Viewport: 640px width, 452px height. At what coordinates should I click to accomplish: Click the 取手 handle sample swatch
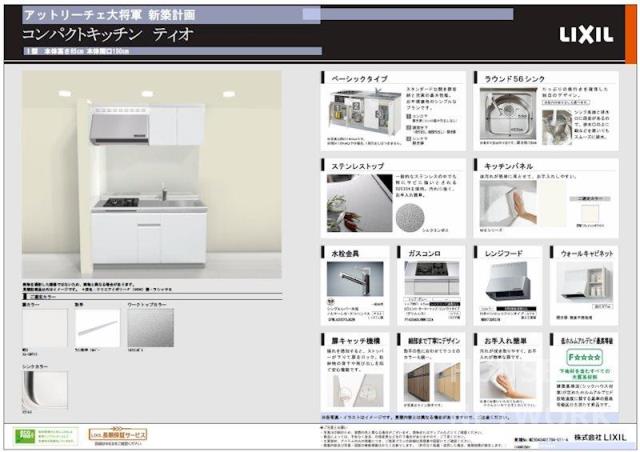click(98, 328)
